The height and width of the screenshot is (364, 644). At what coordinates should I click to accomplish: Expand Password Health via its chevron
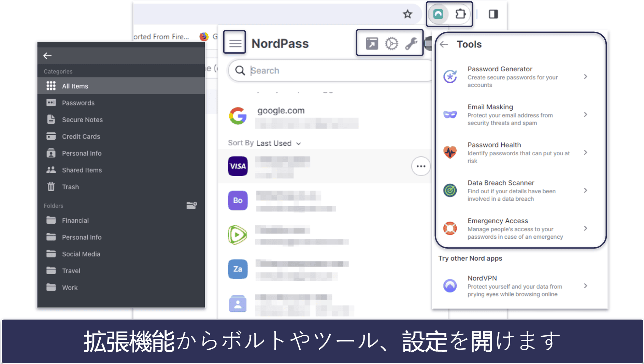coord(586,152)
